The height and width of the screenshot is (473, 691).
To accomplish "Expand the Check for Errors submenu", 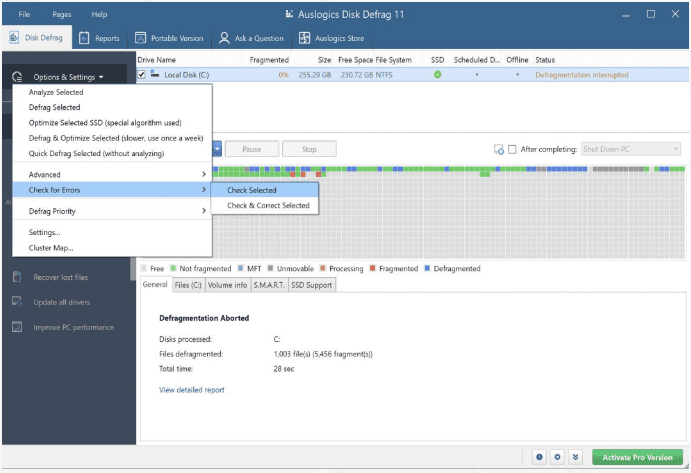I will tap(110, 190).
